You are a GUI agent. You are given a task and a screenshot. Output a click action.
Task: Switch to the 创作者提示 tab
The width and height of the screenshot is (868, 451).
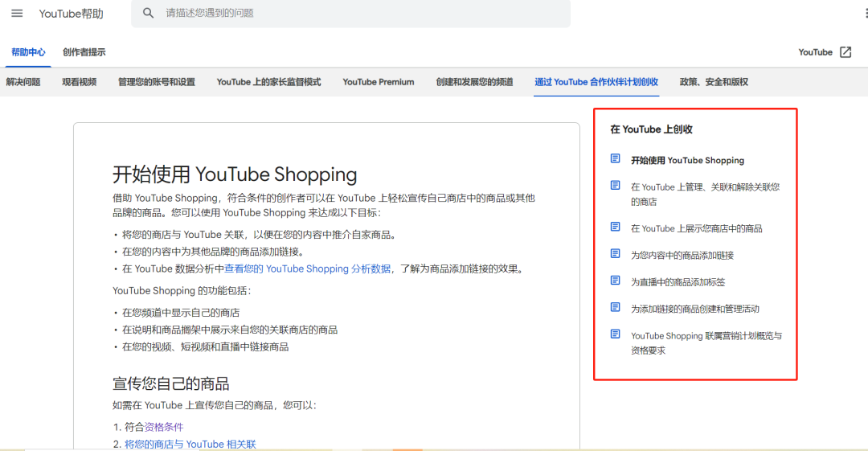[84, 52]
